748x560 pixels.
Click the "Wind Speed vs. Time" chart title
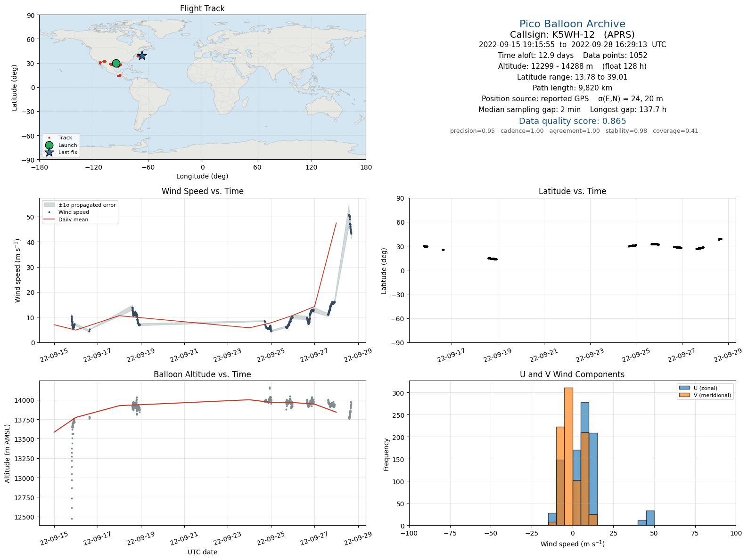tap(202, 191)
